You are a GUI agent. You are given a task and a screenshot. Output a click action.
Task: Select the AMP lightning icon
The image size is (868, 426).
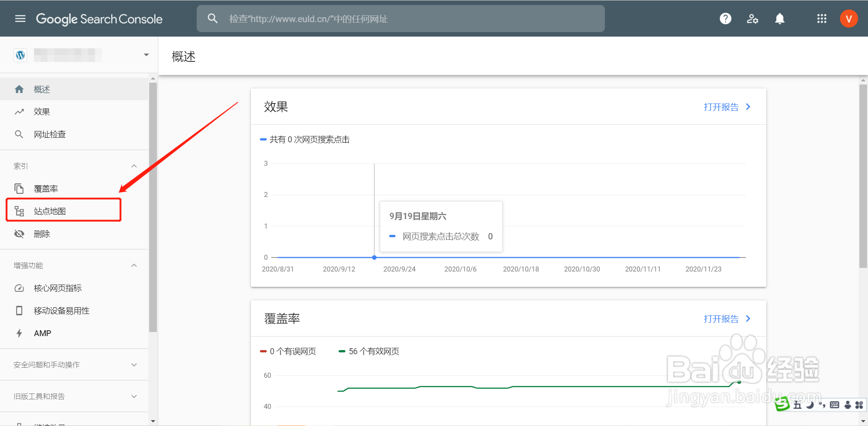(19, 333)
